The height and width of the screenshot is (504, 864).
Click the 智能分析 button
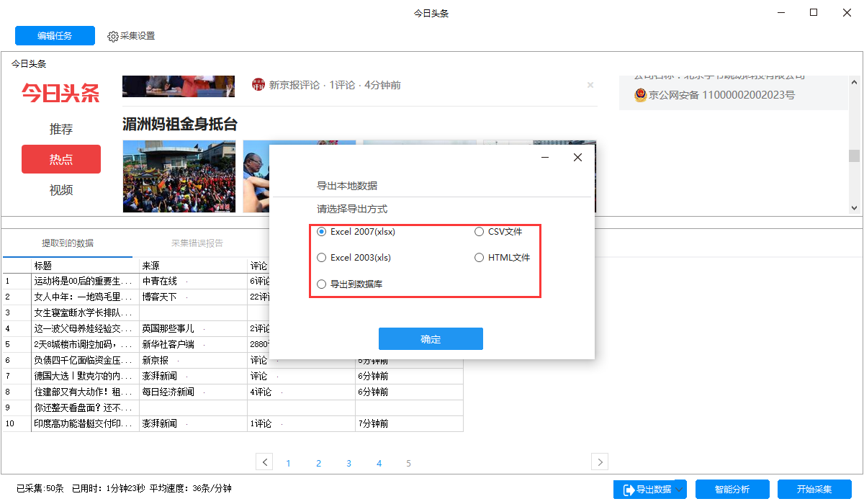coord(732,490)
